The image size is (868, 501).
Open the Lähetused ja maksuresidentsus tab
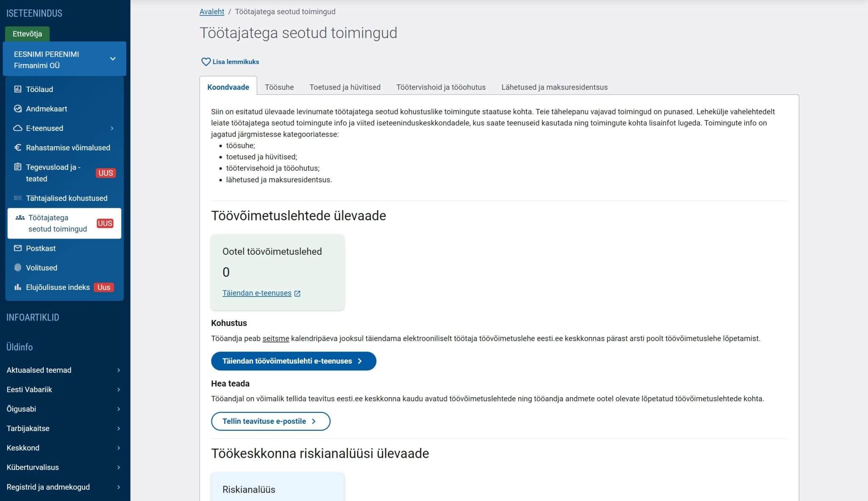pyautogui.click(x=554, y=87)
